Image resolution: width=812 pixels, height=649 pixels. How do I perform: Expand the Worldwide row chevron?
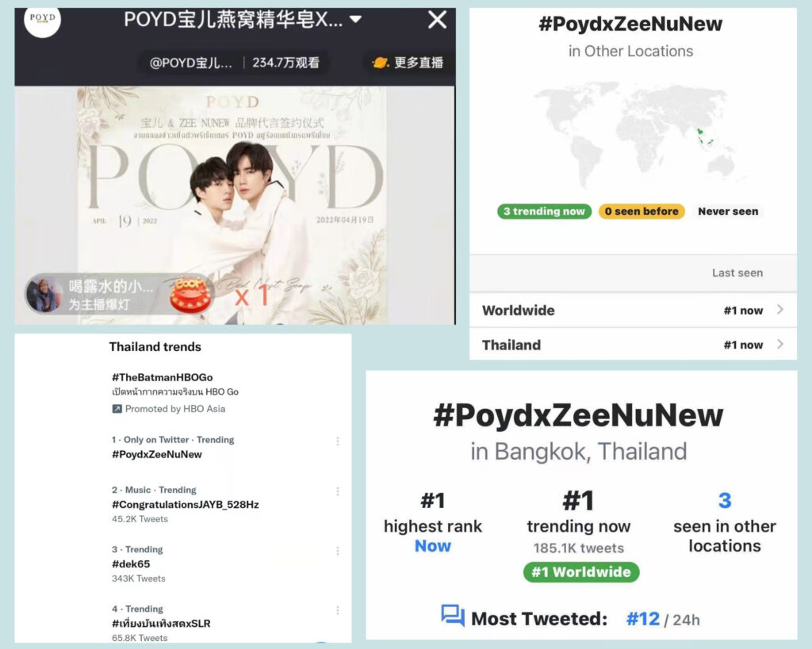pos(780,310)
